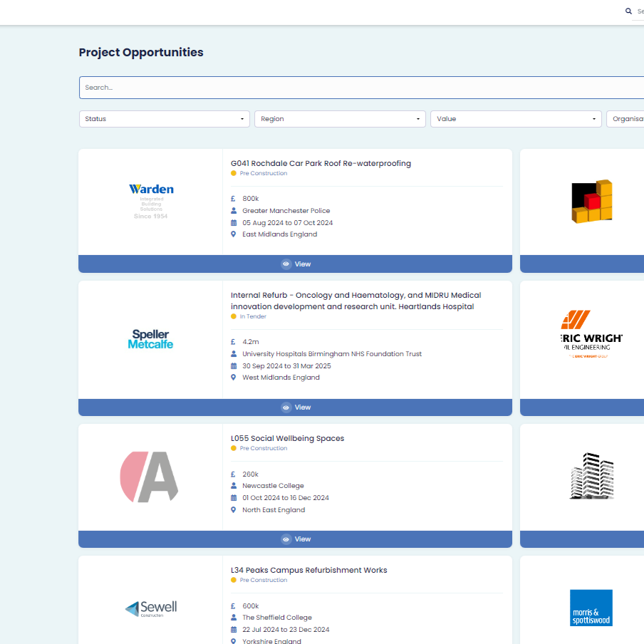Click the pound icon beside 260k
The width and height of the screenshot is (644, 644).
(233, 474)
